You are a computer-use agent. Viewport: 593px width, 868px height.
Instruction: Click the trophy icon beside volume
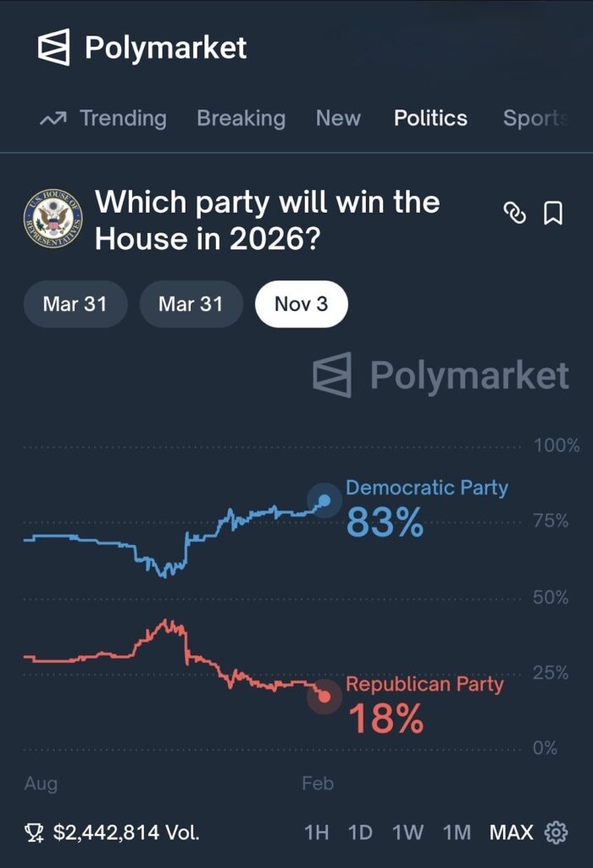point(35,833)
